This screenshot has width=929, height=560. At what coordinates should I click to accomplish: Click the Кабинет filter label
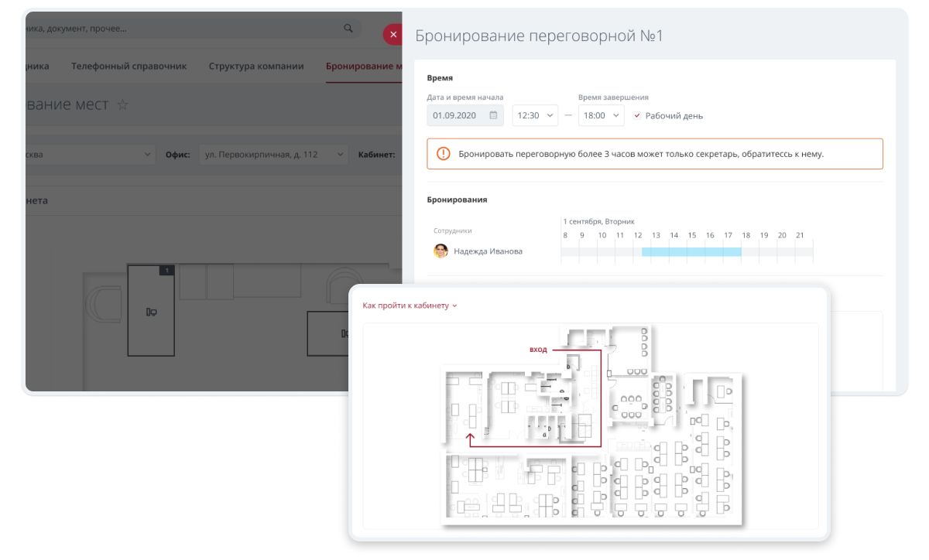[377, 155]
